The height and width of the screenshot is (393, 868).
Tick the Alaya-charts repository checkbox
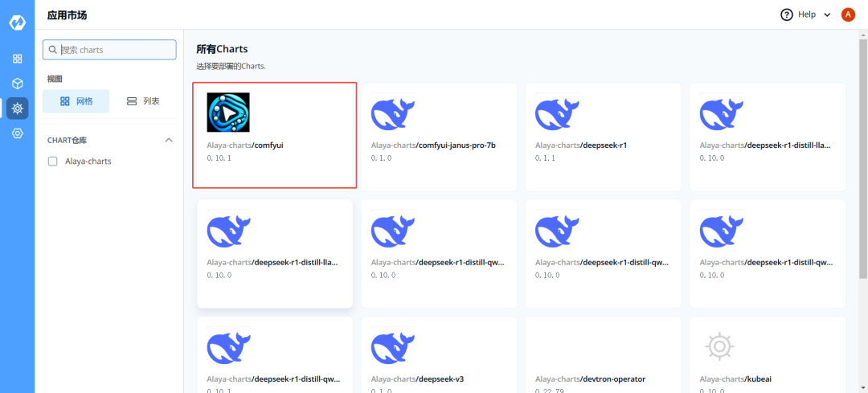(52, 162)
